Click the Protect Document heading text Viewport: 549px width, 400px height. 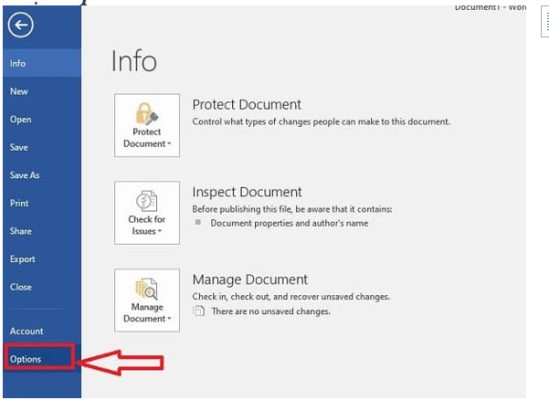click(x=246, y=105)
